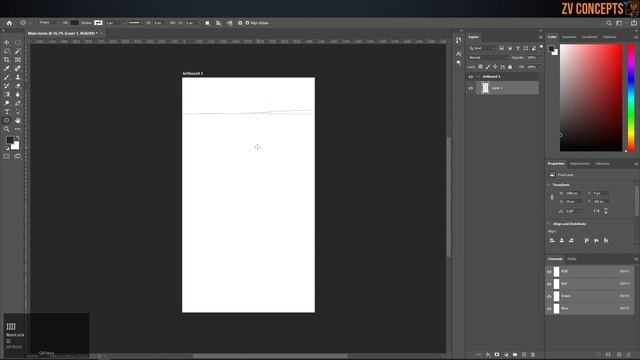Open the layer filter Kind dropdown
The image size is (640, 360).
pos(482,48)
